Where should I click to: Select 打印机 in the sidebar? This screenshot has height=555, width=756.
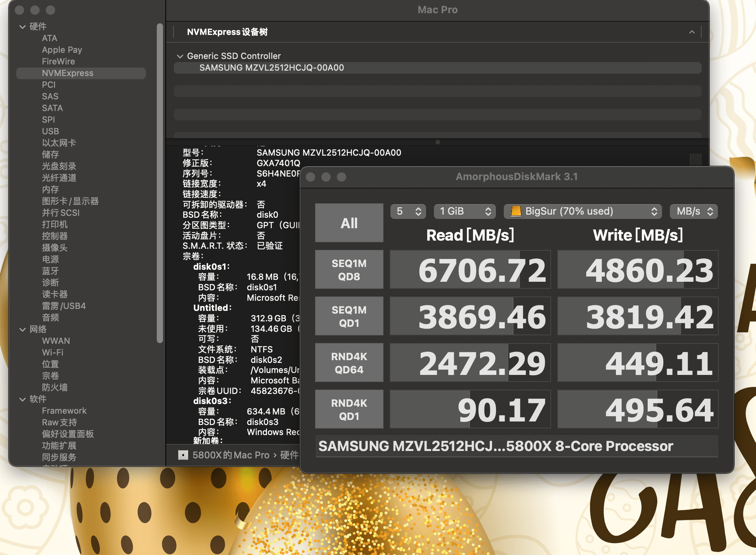[55, 224]
